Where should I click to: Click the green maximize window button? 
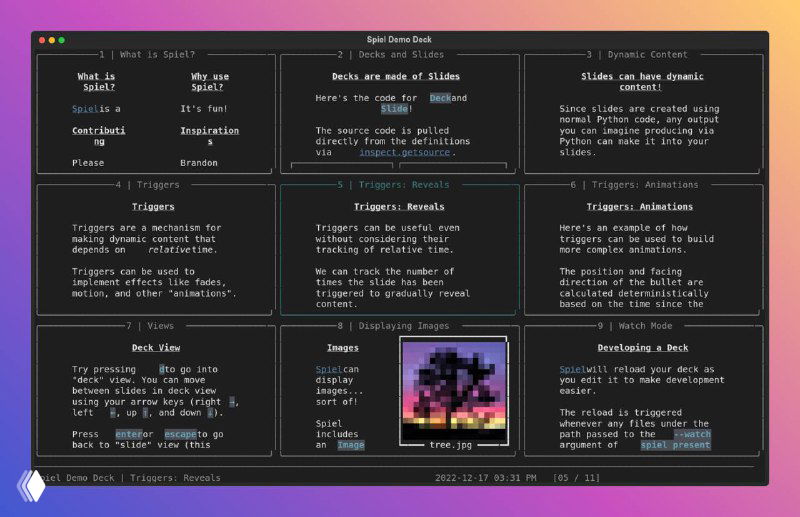(62, 40)
